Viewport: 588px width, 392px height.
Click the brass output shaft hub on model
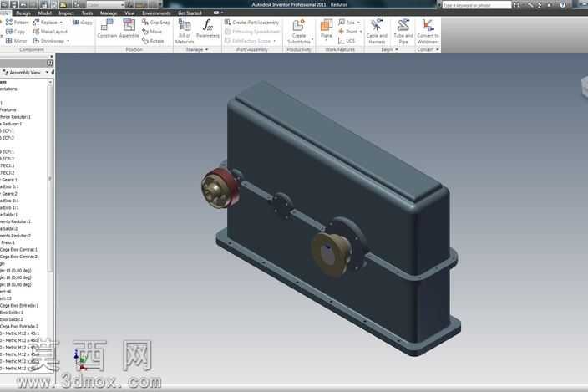(330, 253)
